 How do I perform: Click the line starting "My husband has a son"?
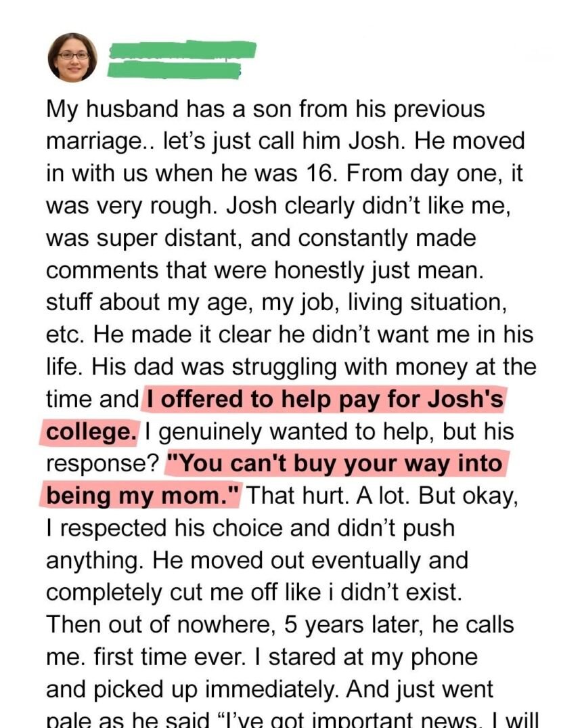[x=265, y=109]
